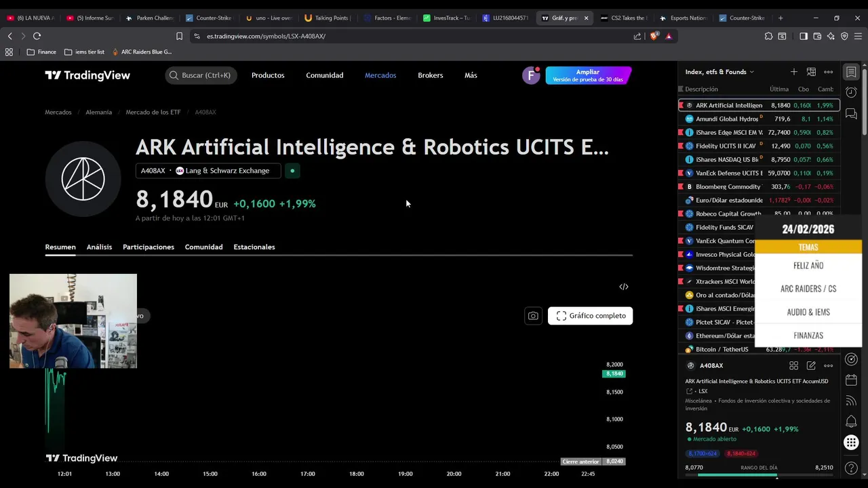The width and height of the screenshot is (868, 488).
Task: Select Amundi Global Hydrogen watchlist row
Action: (x=759, y=119)
